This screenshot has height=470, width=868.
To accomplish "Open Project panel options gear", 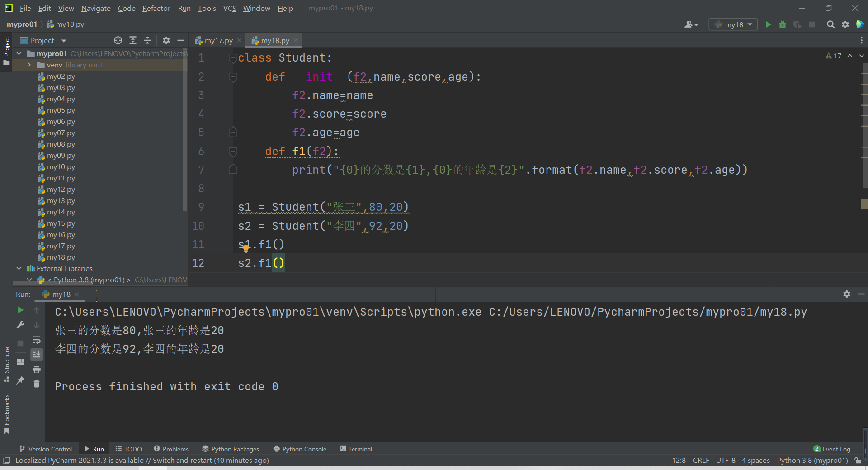I will 166,40.
